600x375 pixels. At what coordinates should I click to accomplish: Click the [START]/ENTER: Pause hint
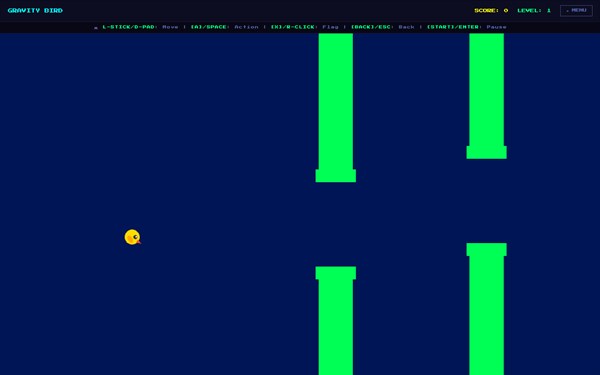(x=466, y=27)
